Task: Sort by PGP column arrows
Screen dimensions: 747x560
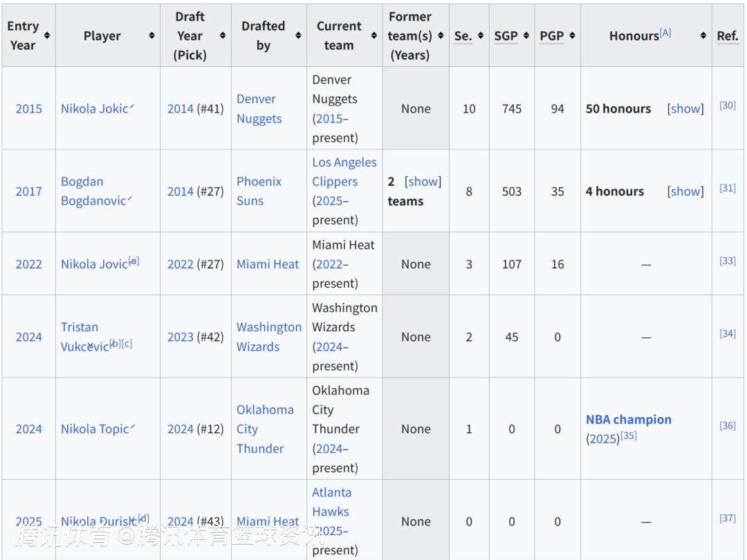Action: click(x=572, y=35)
